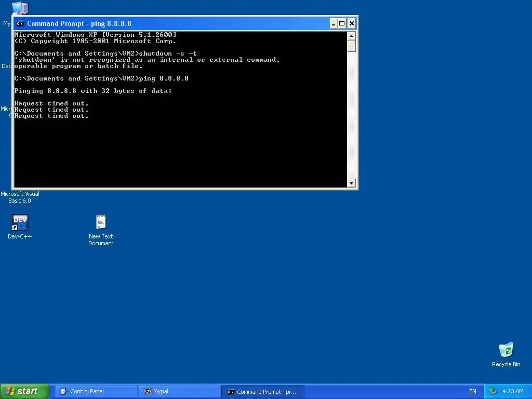Click the last 'Request timed out.' line
The height and width of the screenshot is (399, 532).
point(51,116)
